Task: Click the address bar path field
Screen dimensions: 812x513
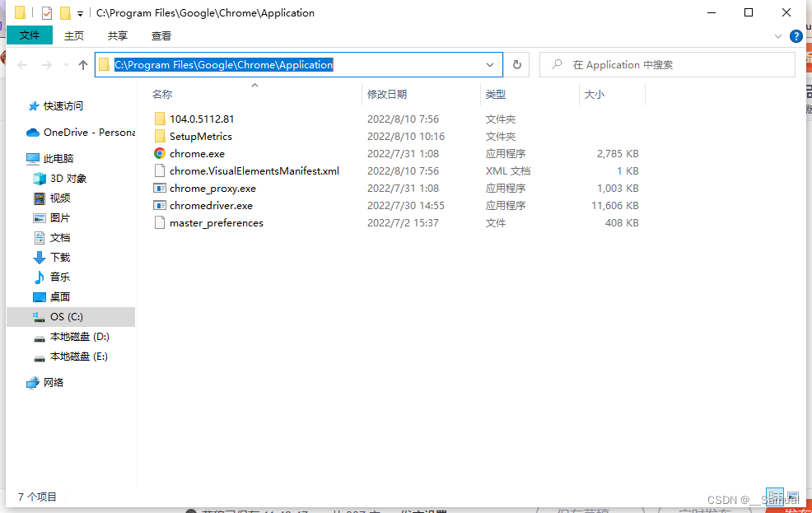Action: (299, 65)
